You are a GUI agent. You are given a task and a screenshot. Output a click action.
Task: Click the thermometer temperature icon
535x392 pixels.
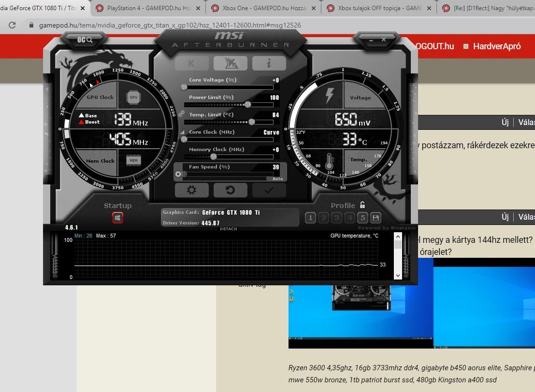329,161
